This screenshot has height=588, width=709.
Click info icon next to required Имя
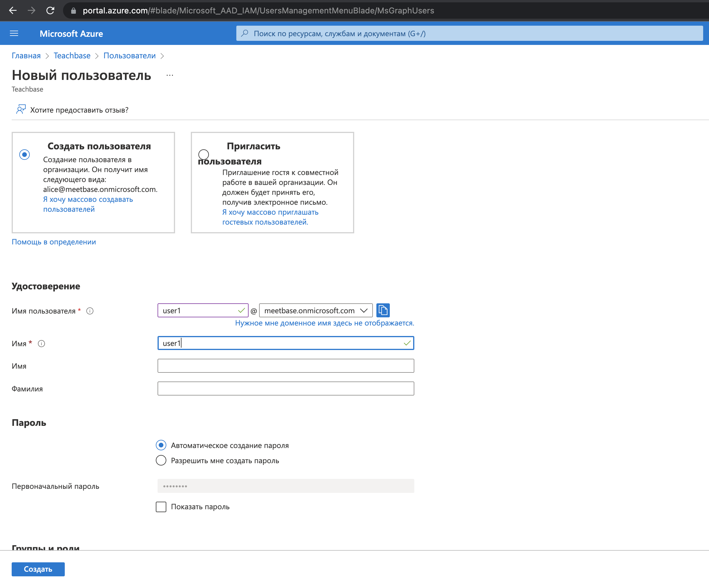click(x=41, y=344)
